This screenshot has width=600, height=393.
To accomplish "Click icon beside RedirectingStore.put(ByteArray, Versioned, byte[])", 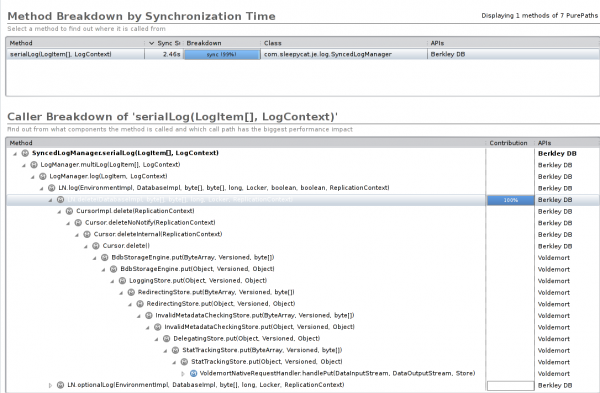I will tap(131, 292).
